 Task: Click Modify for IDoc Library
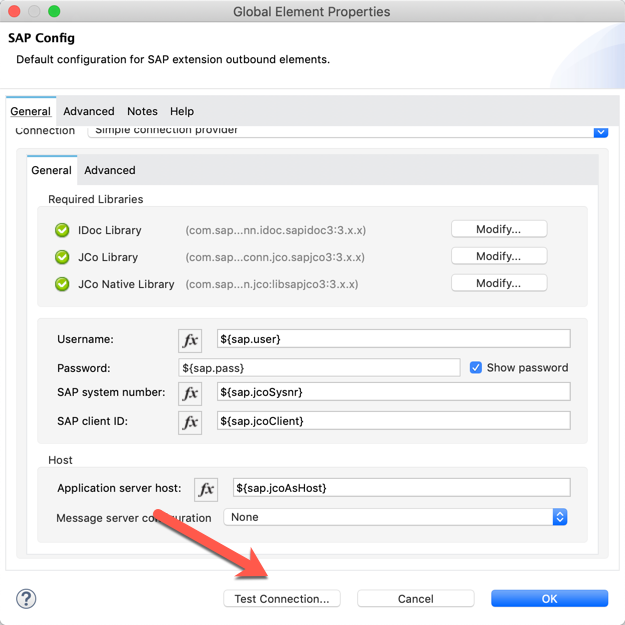point(499,229)
